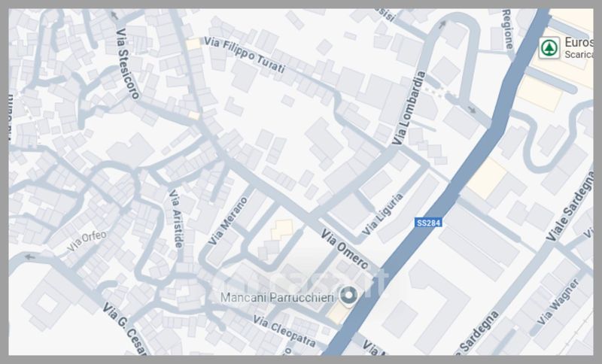Open the Eurospin place label text
Screen dimensions: 602x364
579,42
